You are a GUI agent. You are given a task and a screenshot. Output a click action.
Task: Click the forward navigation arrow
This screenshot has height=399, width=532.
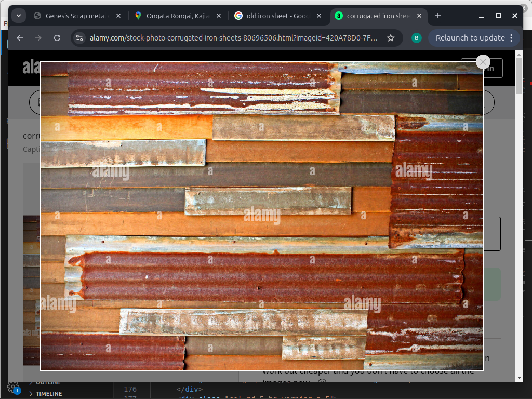(38, 37)
